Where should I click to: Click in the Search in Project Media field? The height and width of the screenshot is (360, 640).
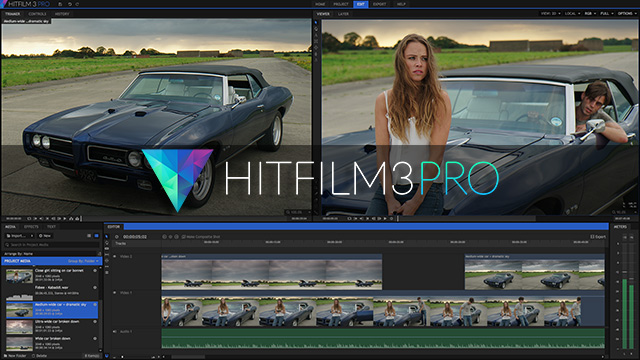click(51, 244)
